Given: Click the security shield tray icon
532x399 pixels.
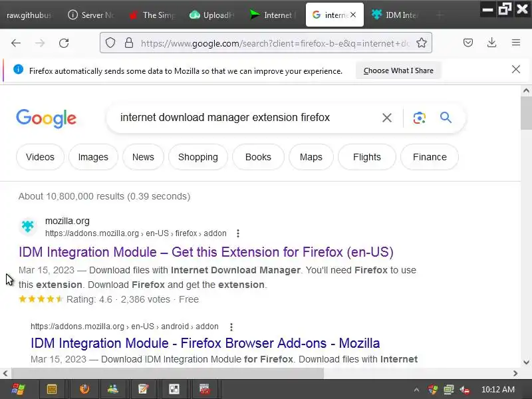Looking at the screenshot, I should [433, 390].
